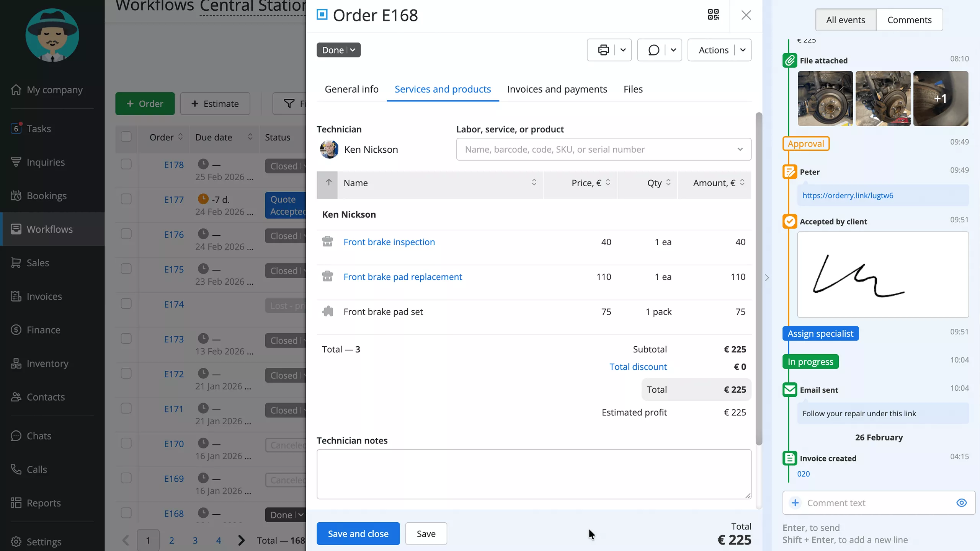
Task: Toggle the select-all checkbox in the order list
Action: click(126, 137)
